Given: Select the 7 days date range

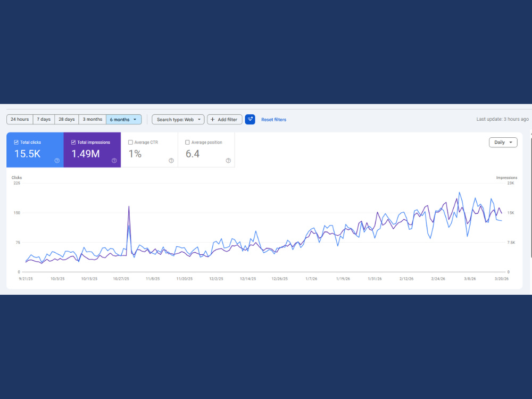Looking at the screenshot, I should 44,119.
